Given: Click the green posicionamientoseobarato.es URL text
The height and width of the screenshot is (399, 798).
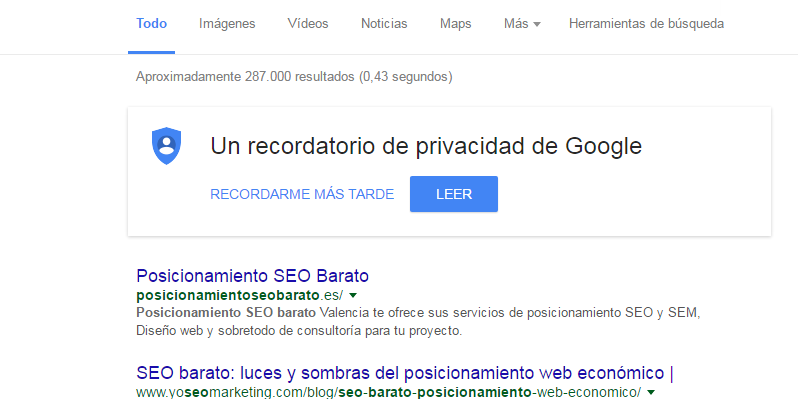Looking at the screenshot, I should pos(240,295).
